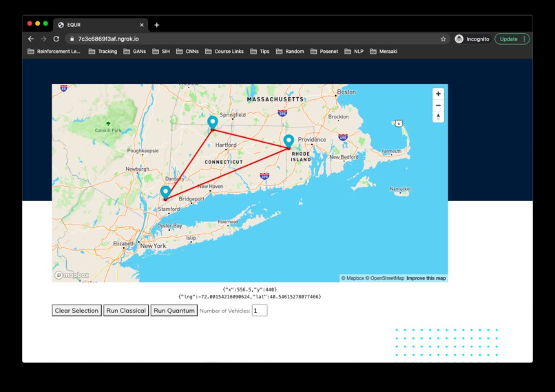Open the © OpenStreetMap attribution link

pyautogui.click(x=385, y=278)
